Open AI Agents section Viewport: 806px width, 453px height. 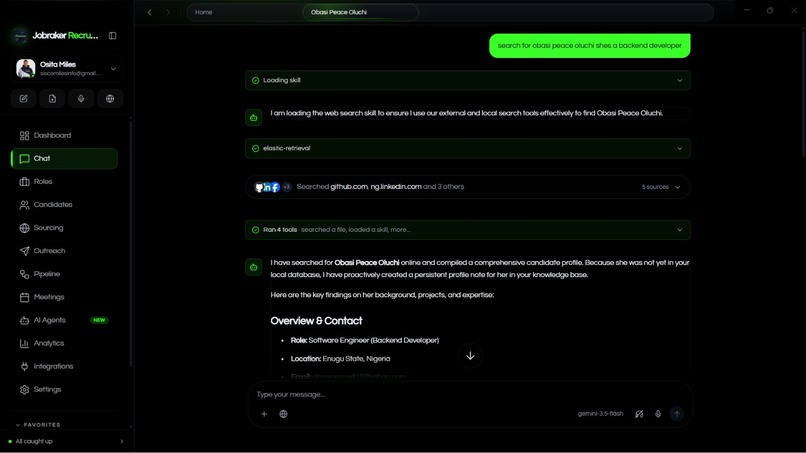coord(64,320)
